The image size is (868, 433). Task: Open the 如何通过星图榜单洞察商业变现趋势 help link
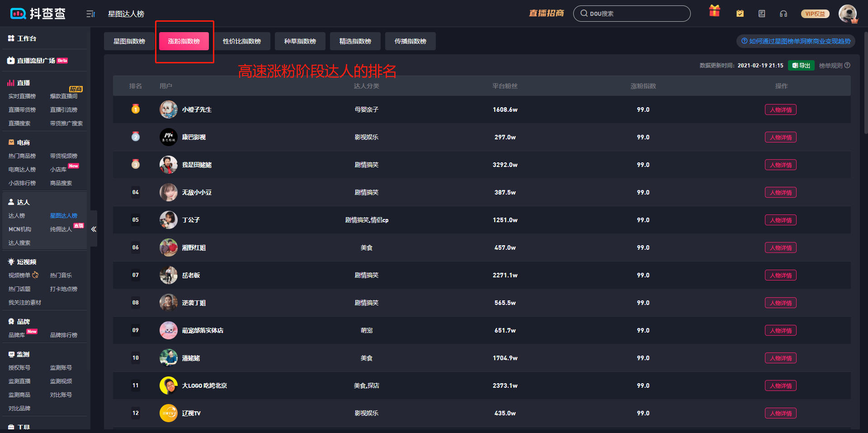pos(796,41)
